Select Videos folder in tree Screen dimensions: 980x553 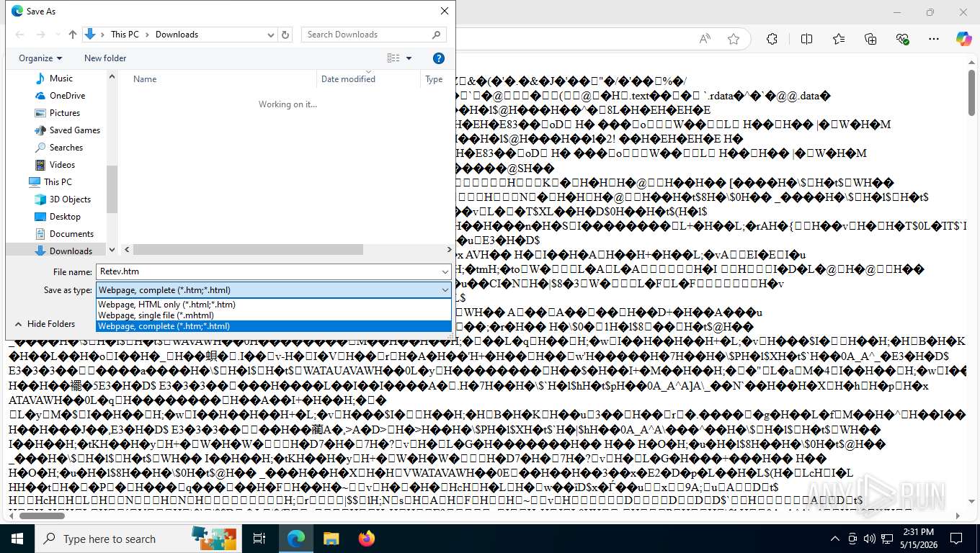(62, 165)
